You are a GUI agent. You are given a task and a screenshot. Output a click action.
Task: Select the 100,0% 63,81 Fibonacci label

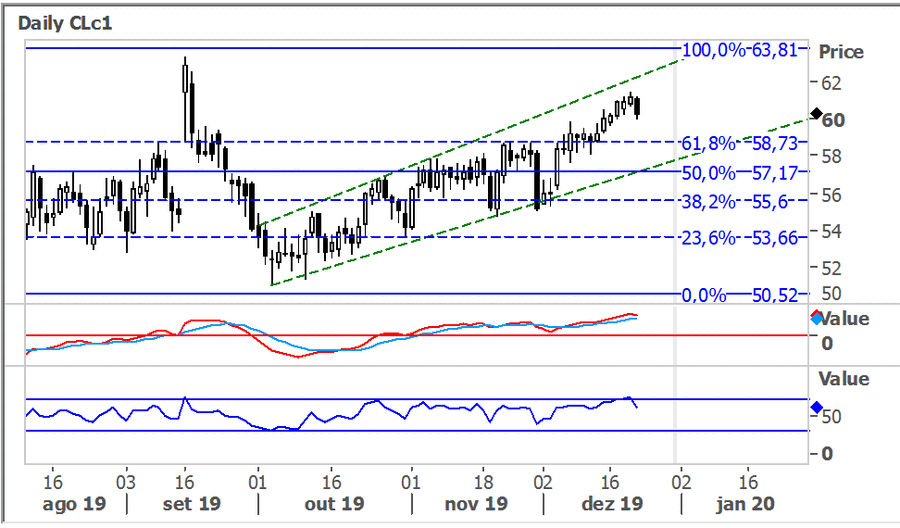tap(740, 50)
